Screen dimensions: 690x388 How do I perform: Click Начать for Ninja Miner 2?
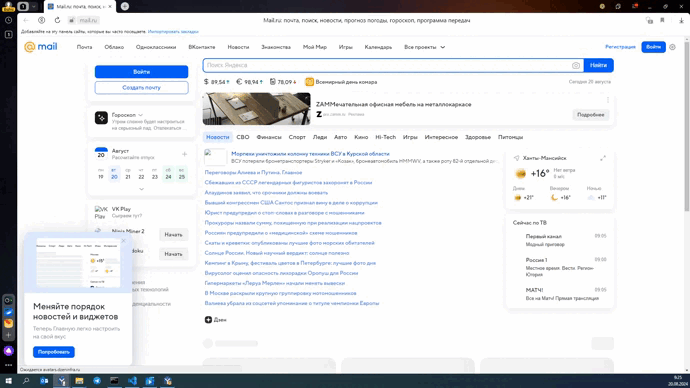173,234
